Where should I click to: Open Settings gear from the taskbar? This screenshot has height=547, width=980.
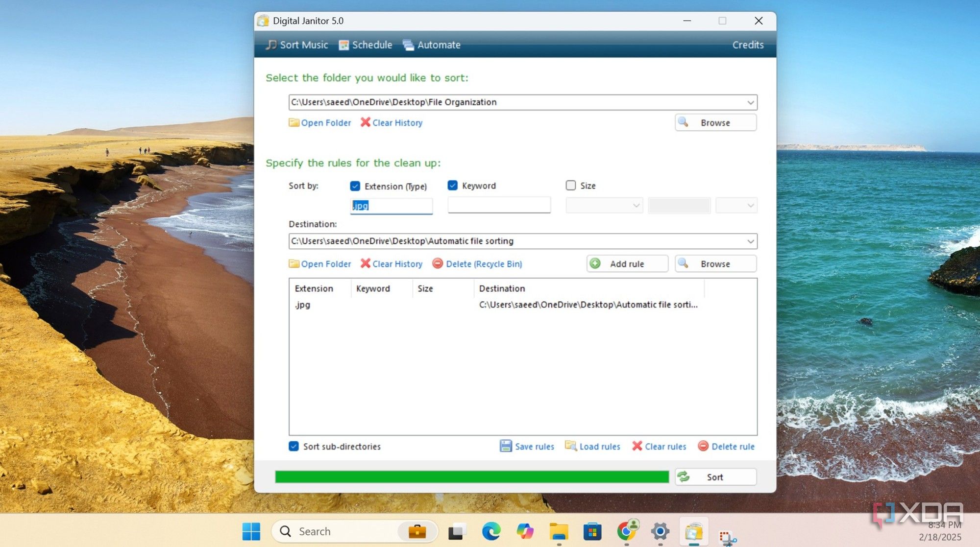point(660,531)
